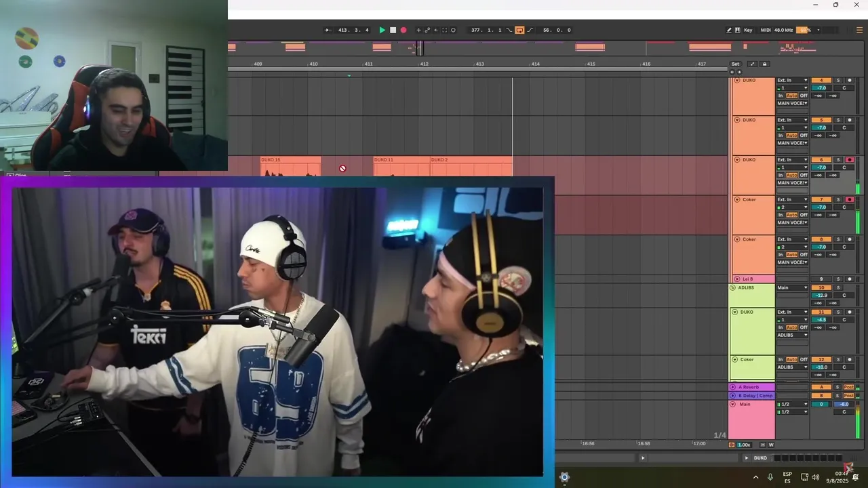Set track 4 monitor to In
The image size is (868, 488).
tap(781, 96)
